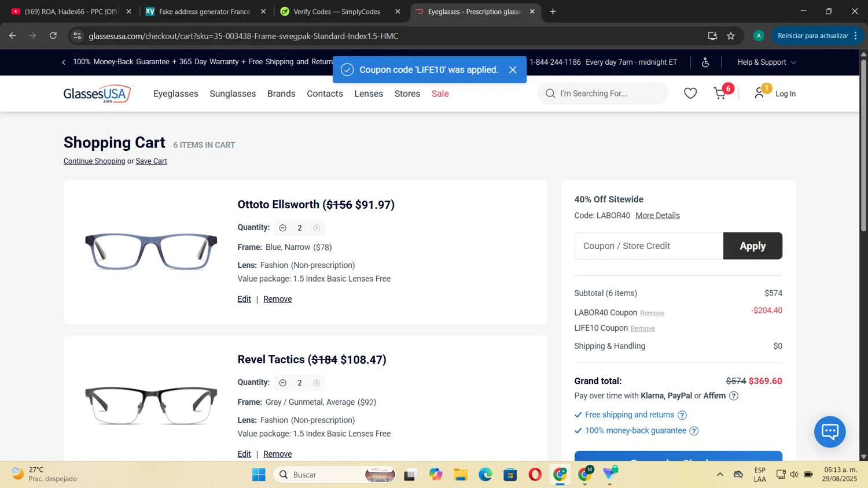Open Microsoft Edge from taskbar
Viewport: 868px width, 488px height.
coord(485,475)
